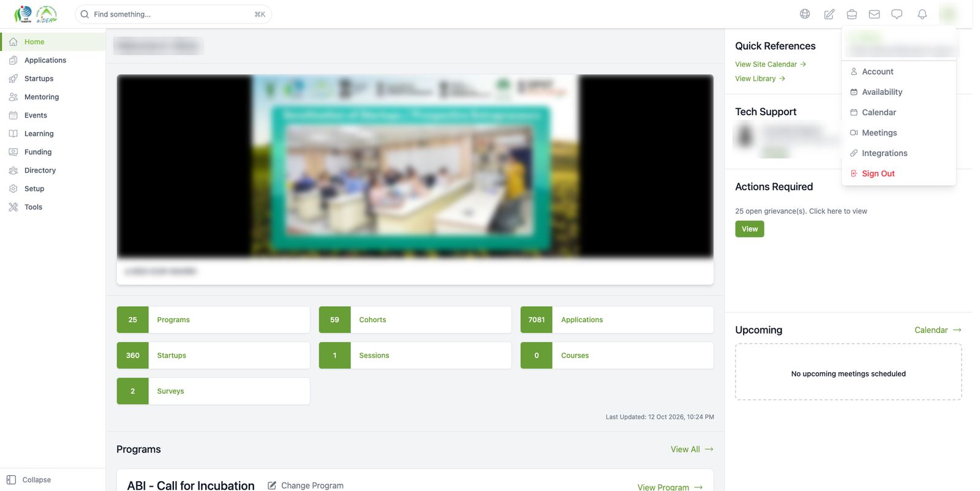
Task: Open the Sessions stat card
Action: 415,355
